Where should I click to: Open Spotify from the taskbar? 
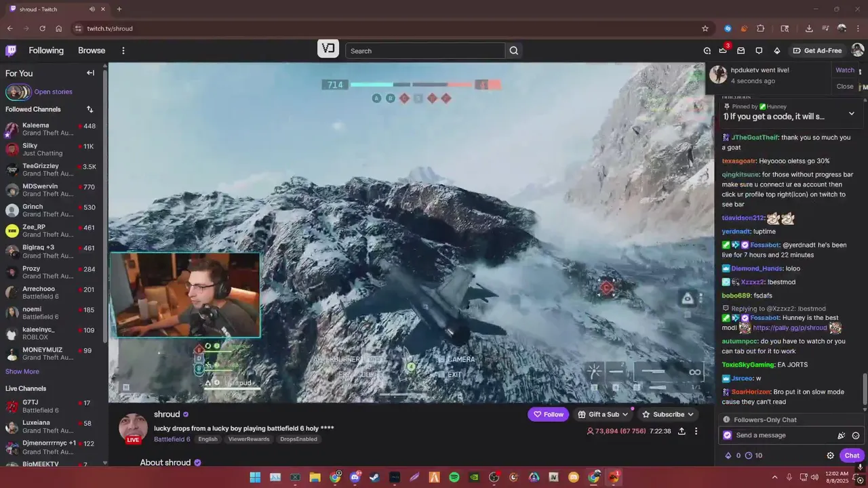pos(454,477)
